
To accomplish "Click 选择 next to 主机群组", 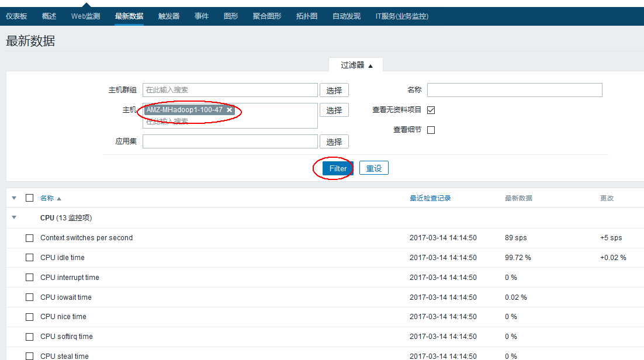I will click(x=334, y=89).
